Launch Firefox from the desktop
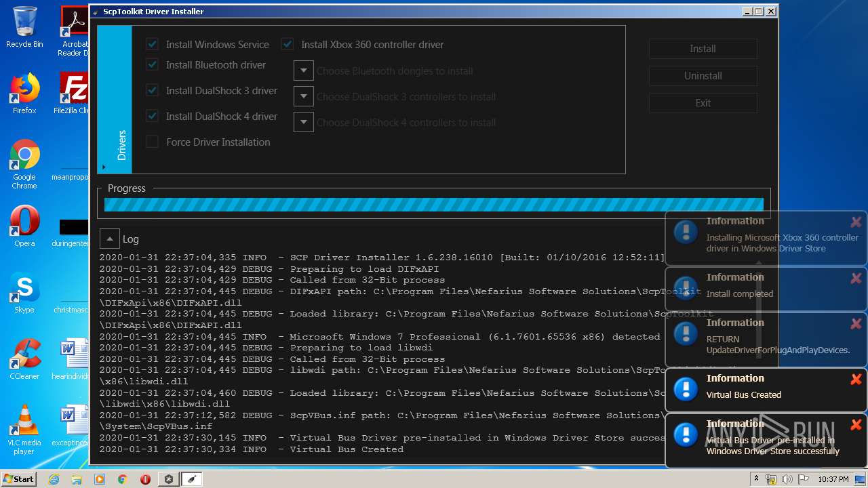 click(24, 94)
